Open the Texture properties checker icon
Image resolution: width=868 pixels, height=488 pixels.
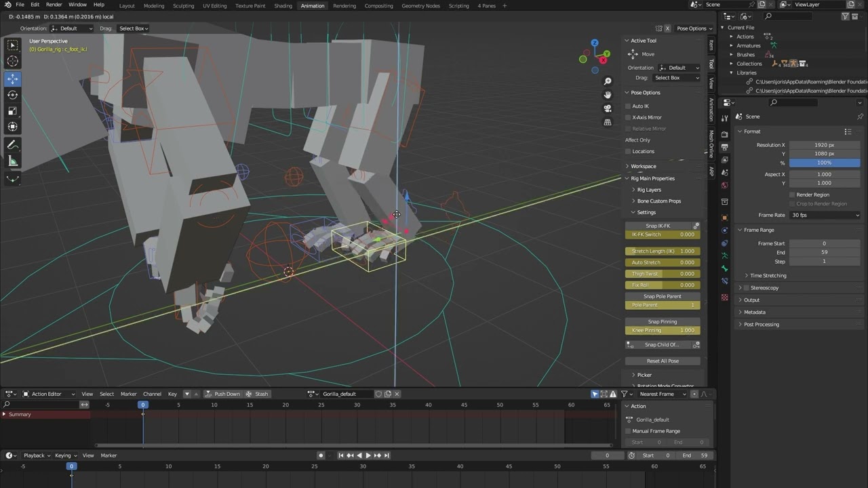pos(725,298)
